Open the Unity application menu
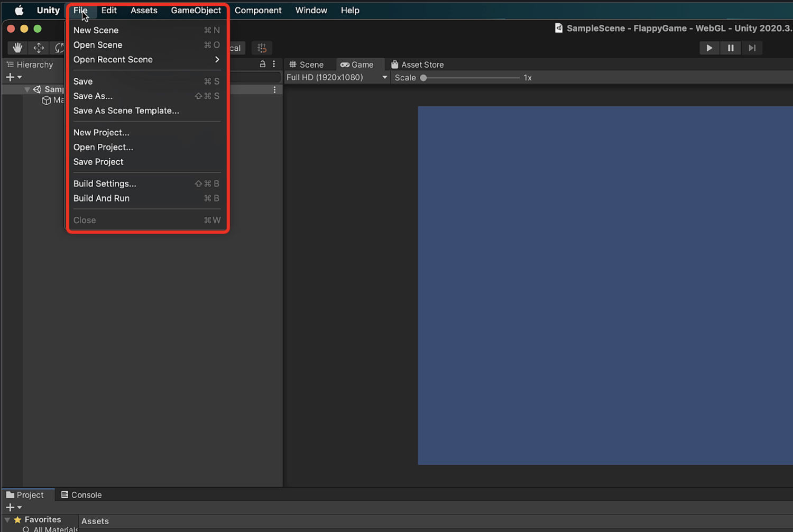The width and height of the screenshot is (793, 532). (x=48, y=10)
